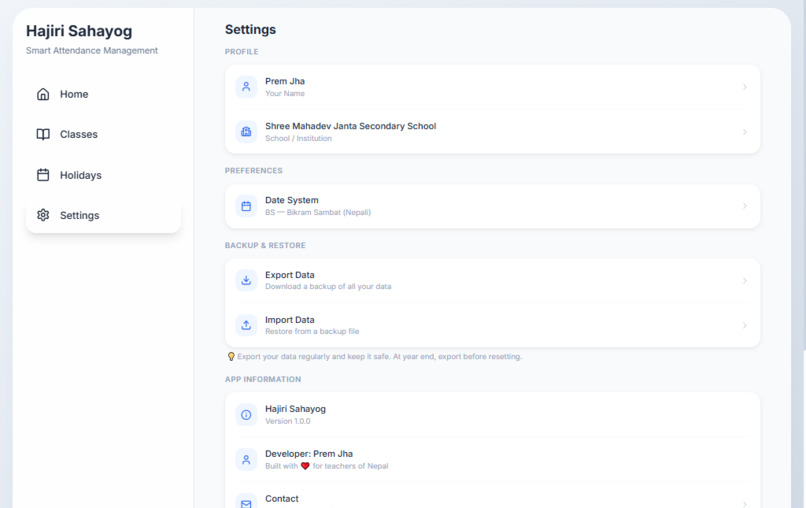806x508 pixels.
Task: Click 'BS — Bikram Sambat (Nepali)' text
Action: (x=318, y=212)
